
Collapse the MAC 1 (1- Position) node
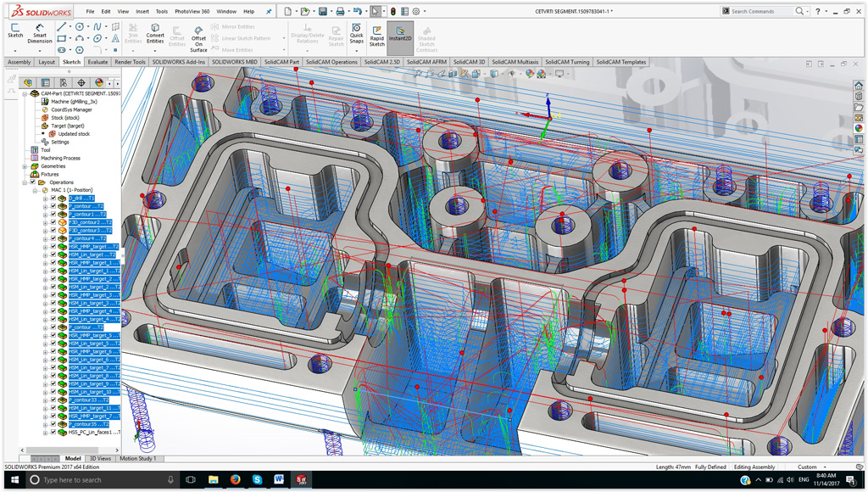(x=36, y=190)
